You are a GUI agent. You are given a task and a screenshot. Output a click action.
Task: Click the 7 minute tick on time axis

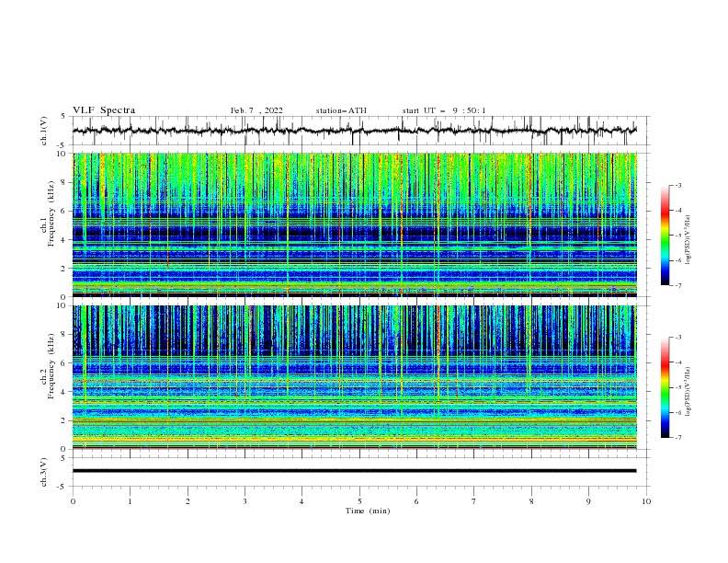(474, 501)
